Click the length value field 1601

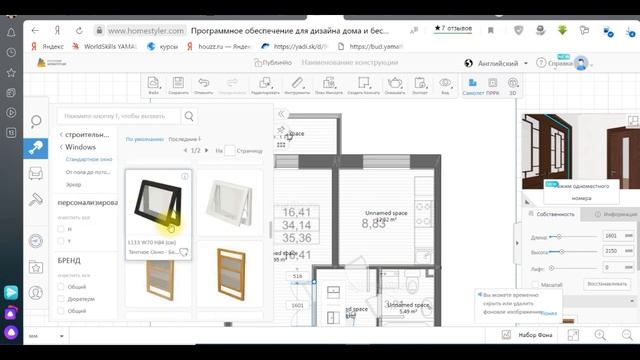[x=618, y=236]
